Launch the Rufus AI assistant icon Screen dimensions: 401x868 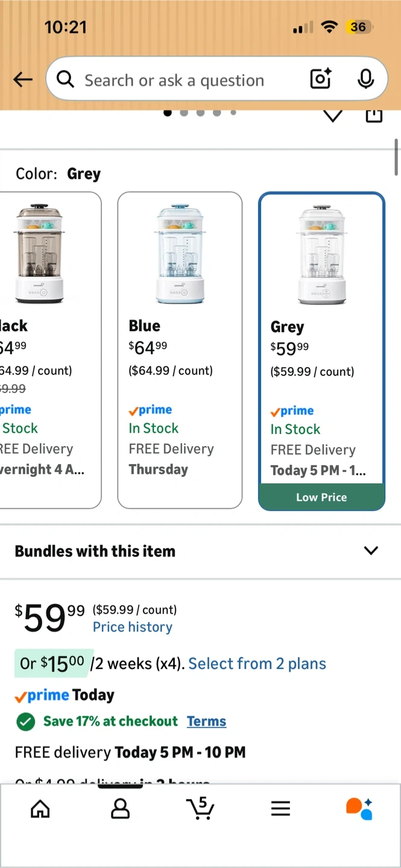click(x=359, y=808)
